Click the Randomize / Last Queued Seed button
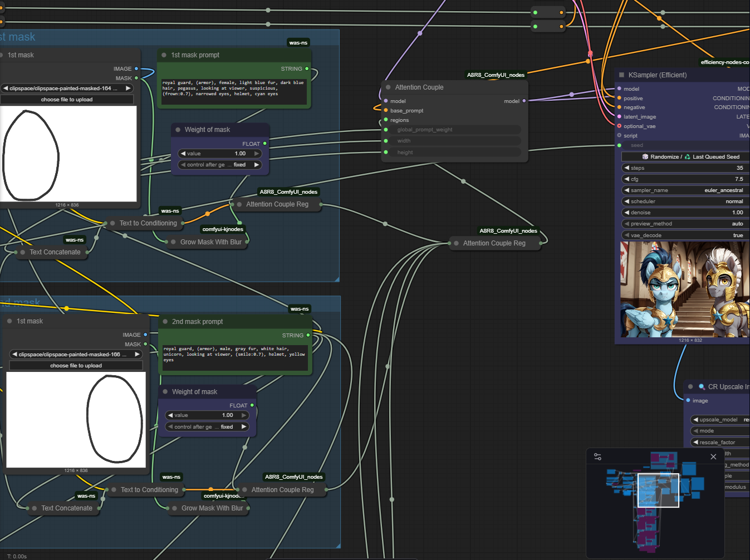The image size is (750, 560). (x=684, y=157)
